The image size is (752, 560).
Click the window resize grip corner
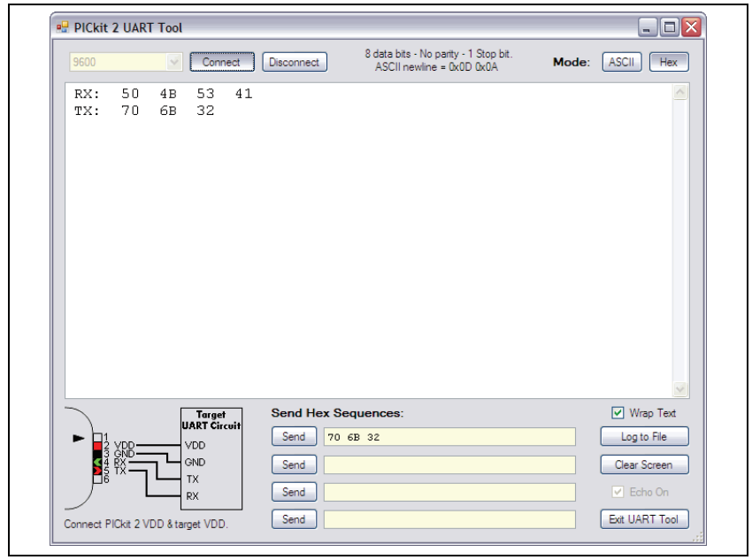click(698, 537)
